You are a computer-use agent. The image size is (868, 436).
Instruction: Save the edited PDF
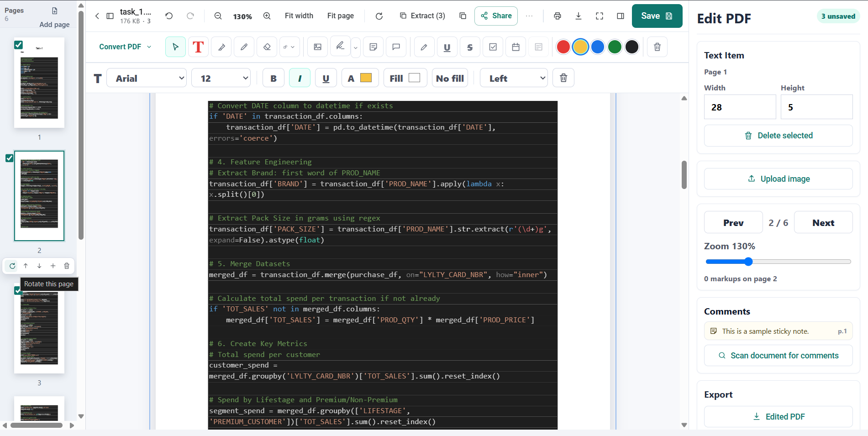click(657, 16)
